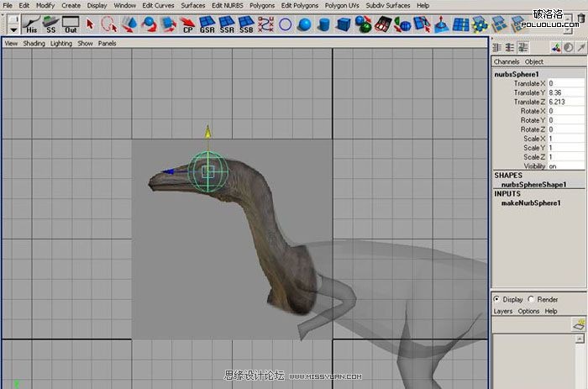Click the NURBS circle shelf icon
This screenshot has height=389, width=588.
[286, 24]
